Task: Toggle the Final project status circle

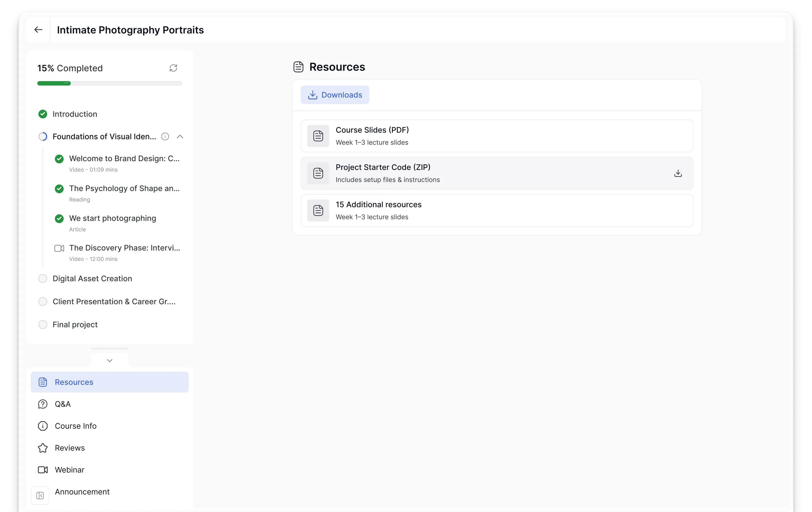Action: pos(43,324)
